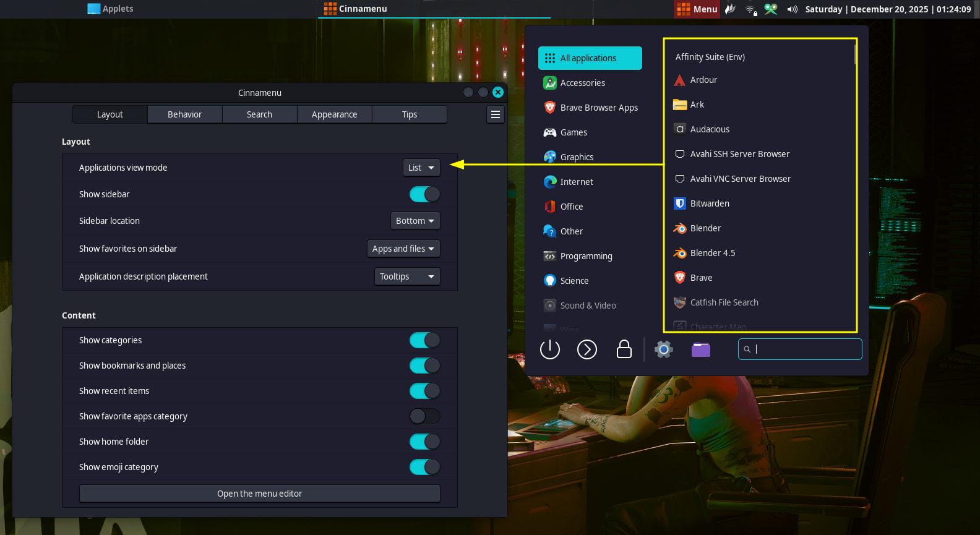
Task: Expand the Applications view mode List dropdown
Action: pos(421,168)
